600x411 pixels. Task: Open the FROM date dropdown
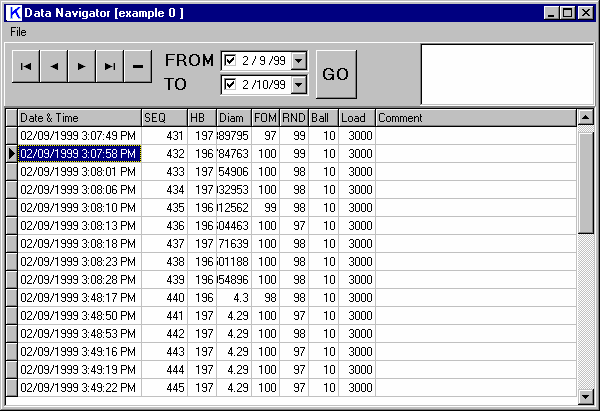tap(299, 61)
